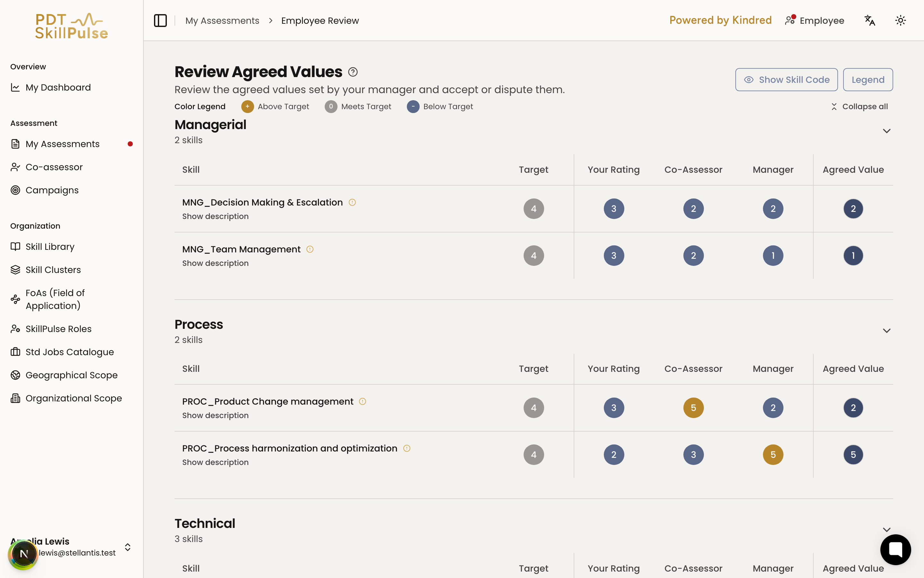Open the language translation icon
This screenshot has width=924, height=578.
(869, 21)
